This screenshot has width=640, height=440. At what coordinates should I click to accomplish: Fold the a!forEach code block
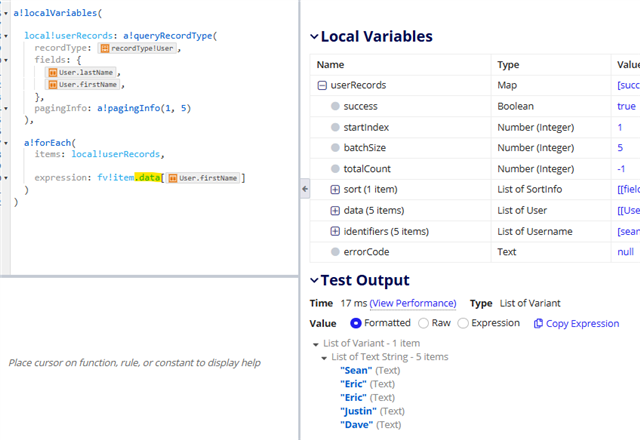[7, 143]
